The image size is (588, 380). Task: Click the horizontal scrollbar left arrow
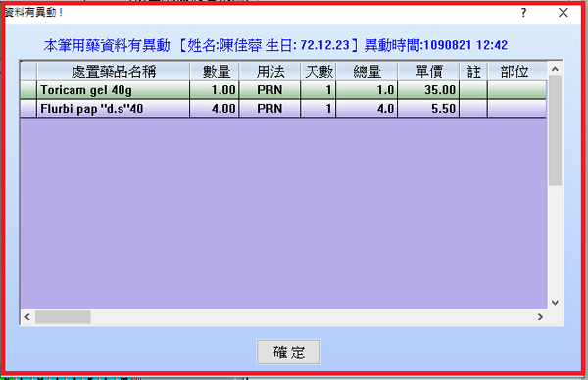[27, 317]
